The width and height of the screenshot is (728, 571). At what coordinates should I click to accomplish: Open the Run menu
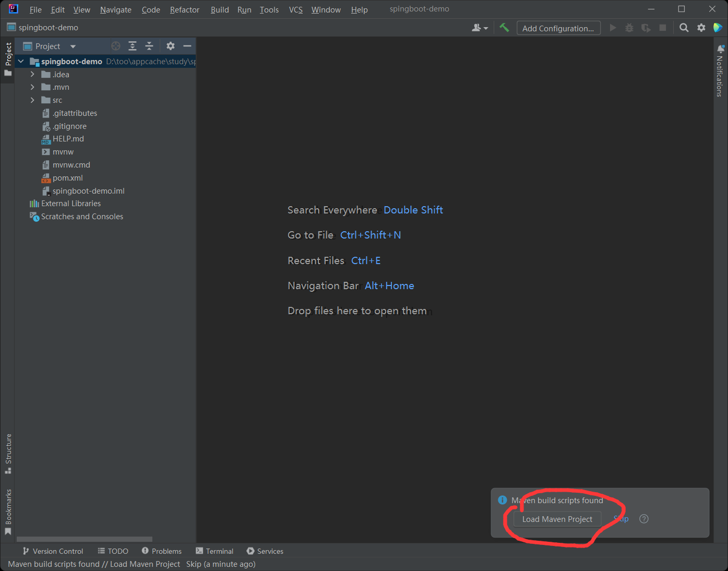(x=244, y=9)
